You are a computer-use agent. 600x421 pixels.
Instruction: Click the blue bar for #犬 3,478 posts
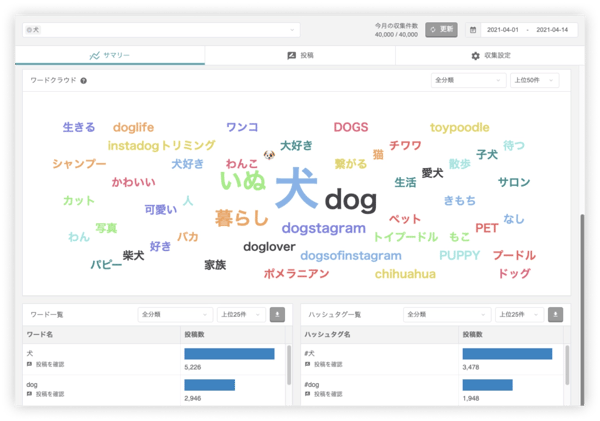pyautogui.click(x=507, y=354)
